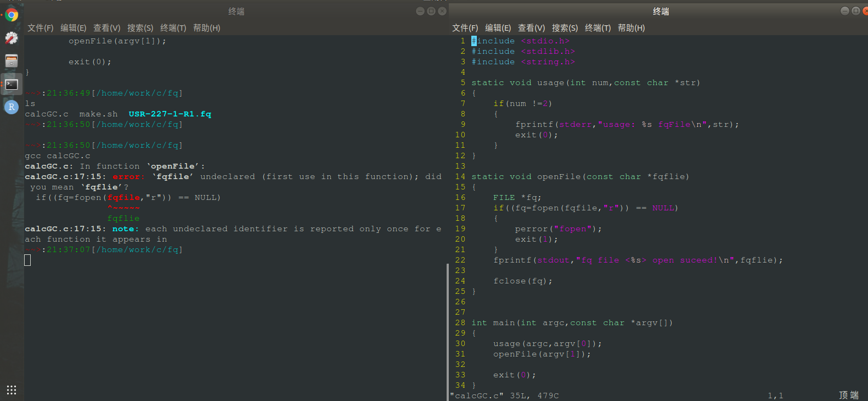Click 'if(num !=2)' on line 7
This screenshot has height=401, width=868.
[x=523, y=103]
